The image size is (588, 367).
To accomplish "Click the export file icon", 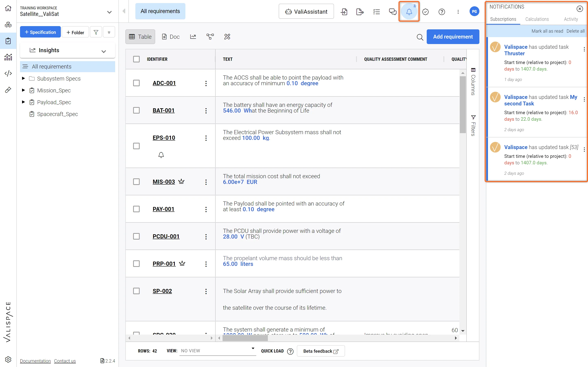I will (360, 11).
